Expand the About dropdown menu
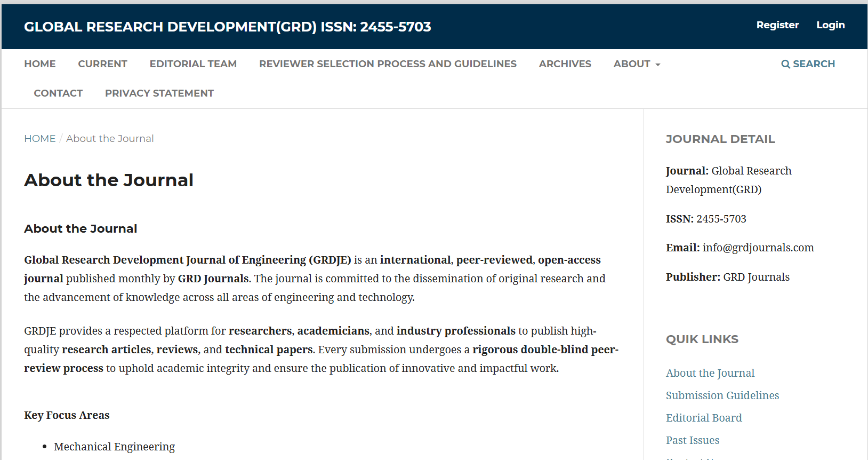Viewport: 868px width, 460px height. [637, 64]
